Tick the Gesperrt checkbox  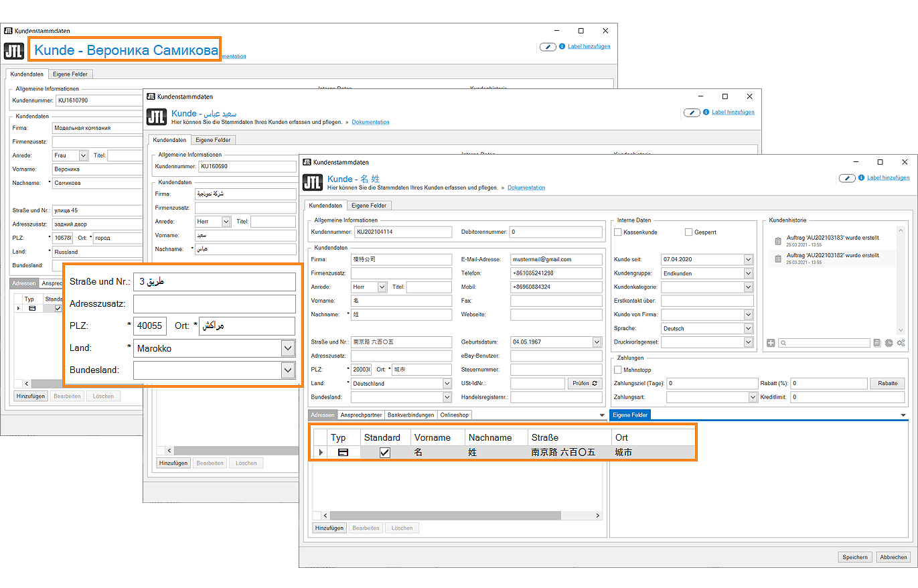(688, 232)
